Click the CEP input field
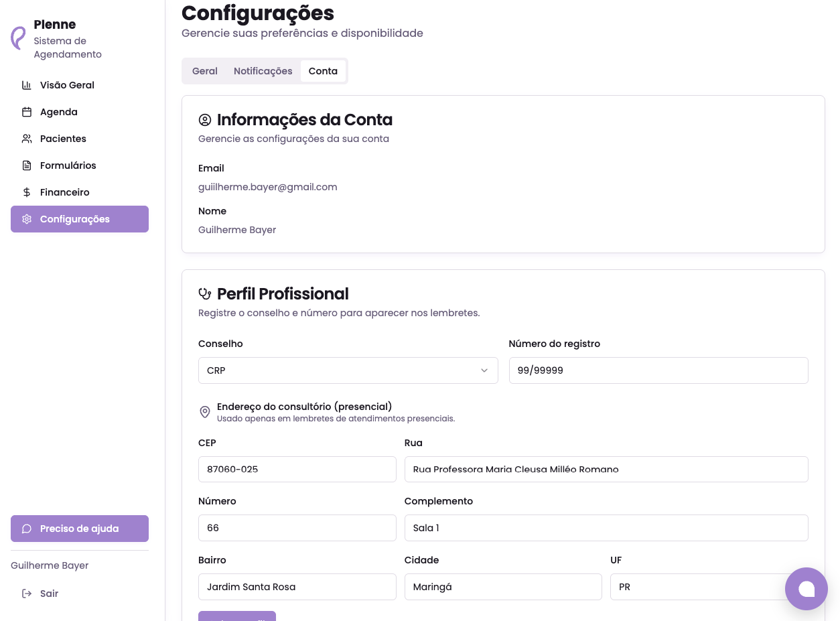Viewport: 840px width, 621px height. point(297,469)
